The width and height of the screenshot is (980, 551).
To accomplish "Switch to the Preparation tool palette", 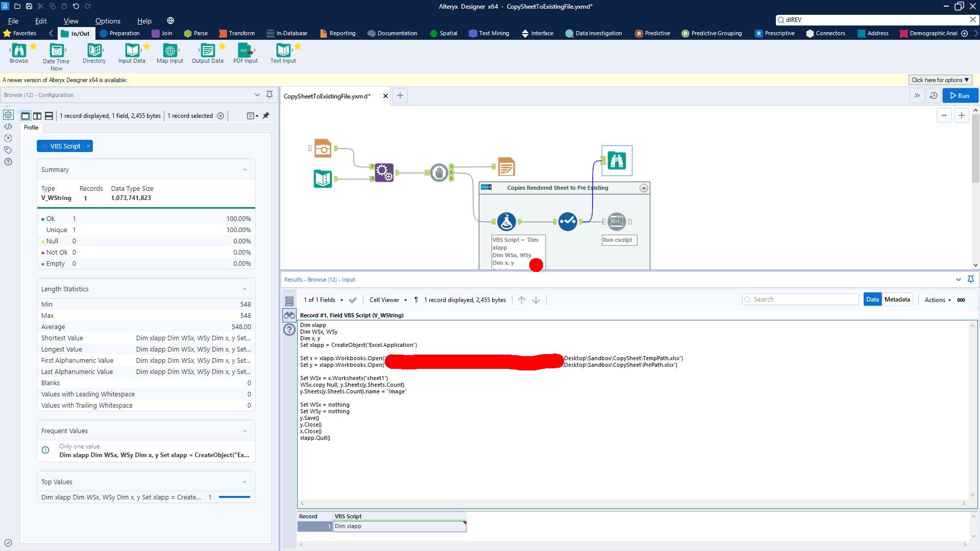I will click(x=120, y=33).
